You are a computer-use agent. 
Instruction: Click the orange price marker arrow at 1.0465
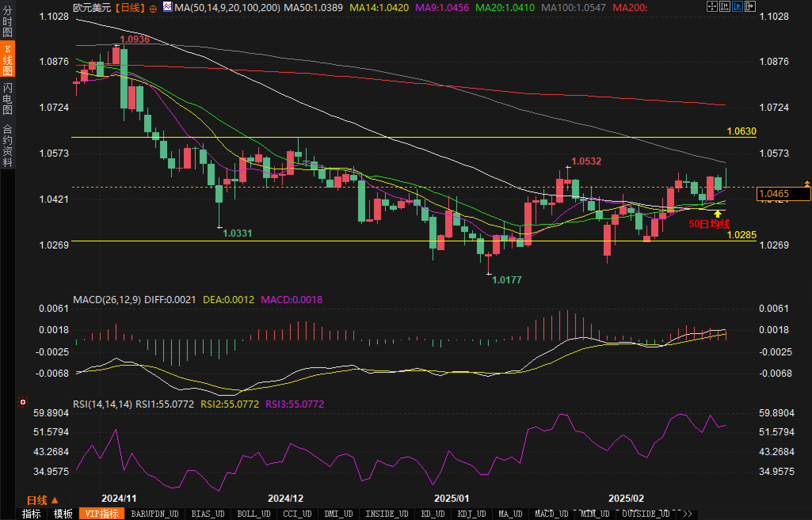point(807,183)
